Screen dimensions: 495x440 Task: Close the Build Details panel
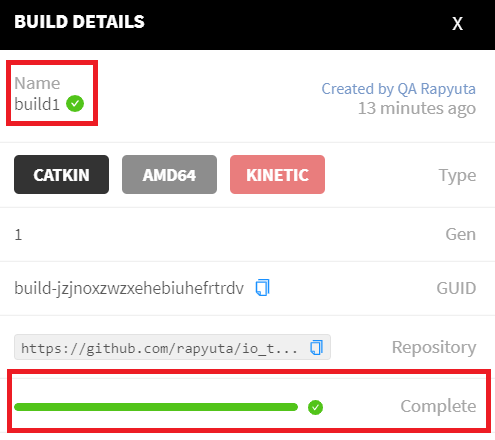pyautogui.click(x=457, y=24)
